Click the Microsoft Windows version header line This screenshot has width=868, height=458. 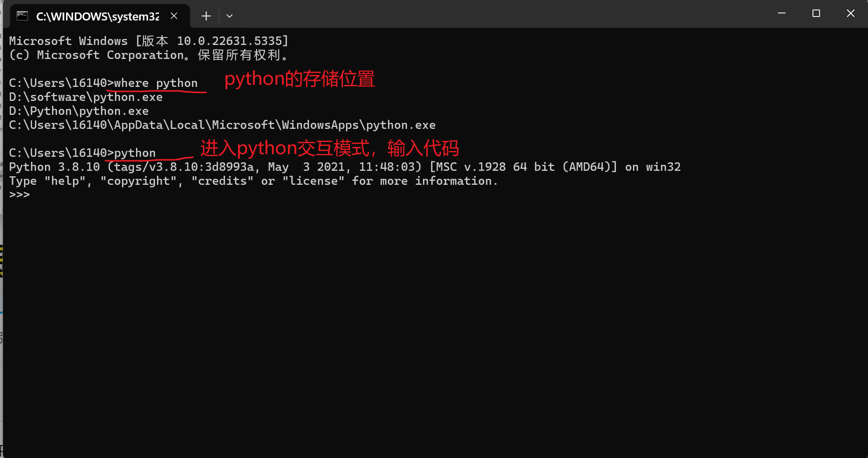pos(148,40)
